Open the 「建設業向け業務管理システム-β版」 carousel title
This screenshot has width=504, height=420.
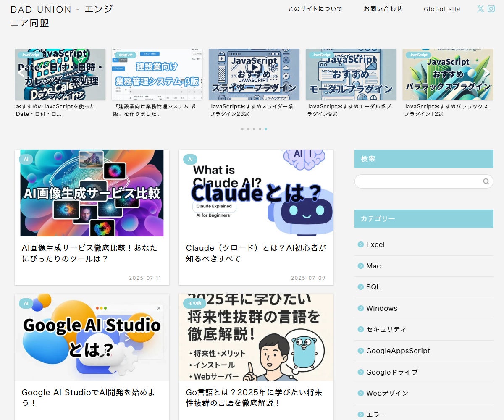(154, 110)
